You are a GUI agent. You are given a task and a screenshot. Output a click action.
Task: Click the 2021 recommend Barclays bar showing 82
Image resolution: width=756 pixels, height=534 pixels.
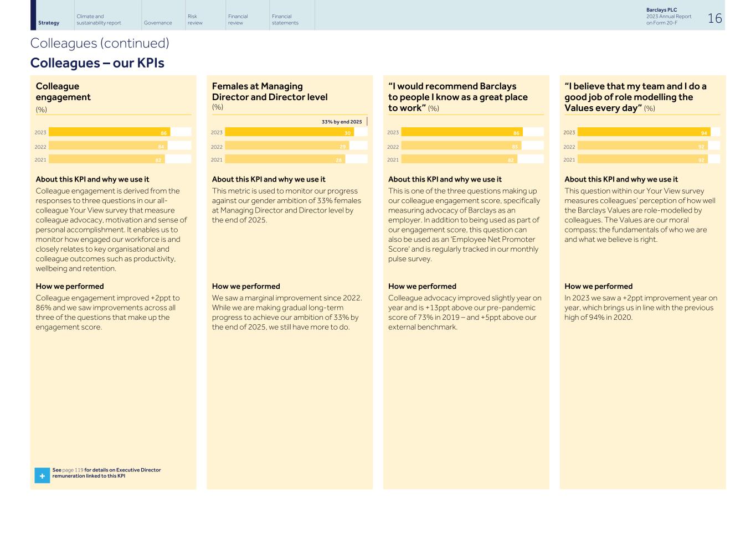pyautogui.click(x=459, y=159)
